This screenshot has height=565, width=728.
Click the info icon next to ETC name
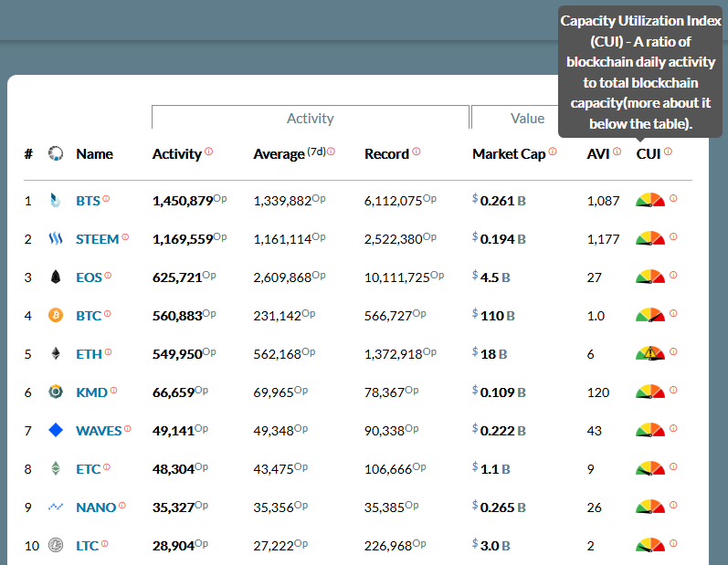pos(107,466)
